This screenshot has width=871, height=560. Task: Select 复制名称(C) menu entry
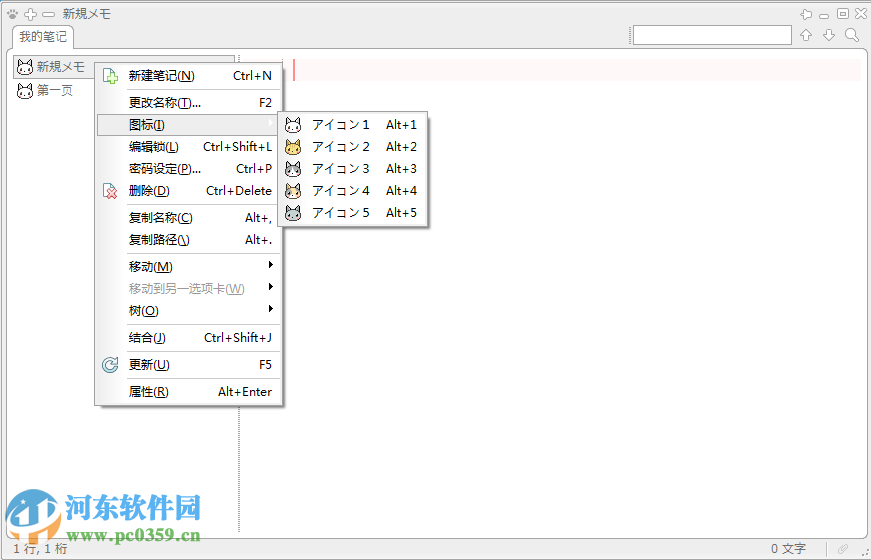[188, 218]
